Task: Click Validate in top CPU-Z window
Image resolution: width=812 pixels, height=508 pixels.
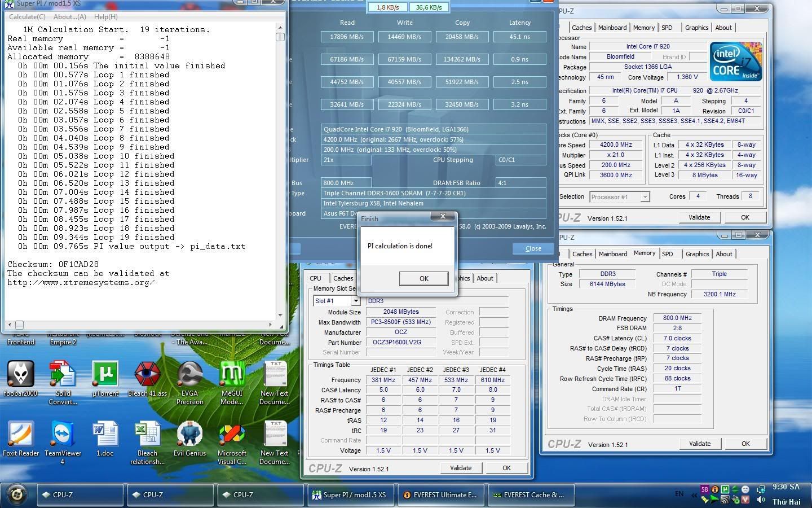Action: (x=699, y=217)
